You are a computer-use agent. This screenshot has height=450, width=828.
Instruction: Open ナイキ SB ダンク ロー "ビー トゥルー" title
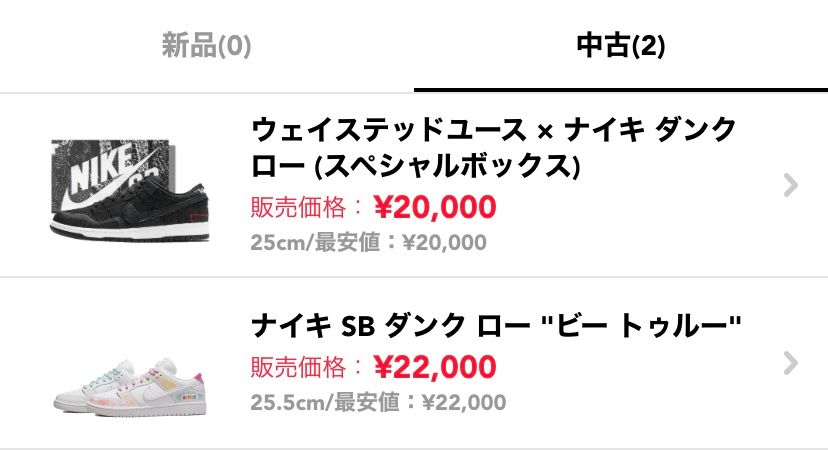pyautogui.click(x=496, y=325)
